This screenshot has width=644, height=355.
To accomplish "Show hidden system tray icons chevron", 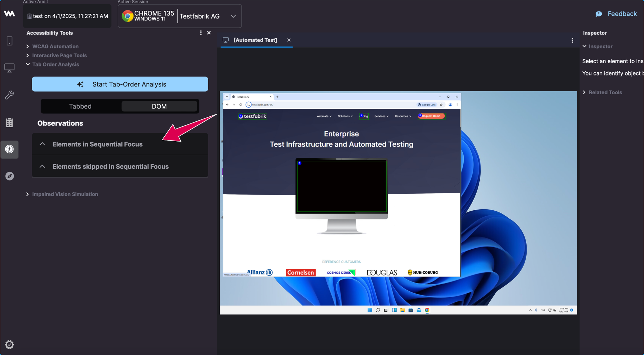I will coord(530,310).
